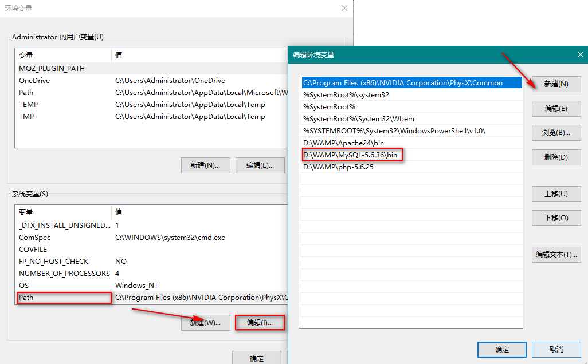
Task: Select the %SystemRoot%\system32 entry
Action: click(x=411, y=95)
